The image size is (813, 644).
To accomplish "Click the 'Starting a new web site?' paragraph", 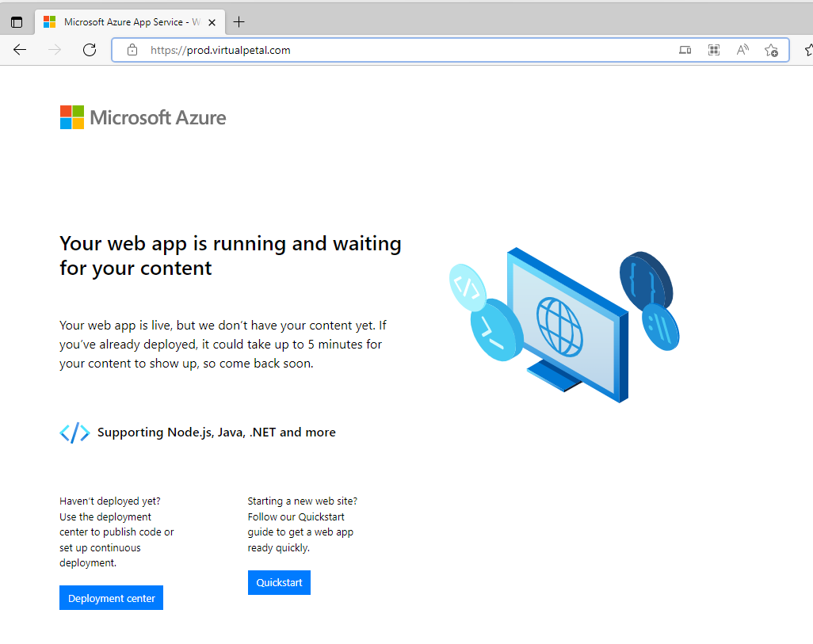I will (302, 524).
